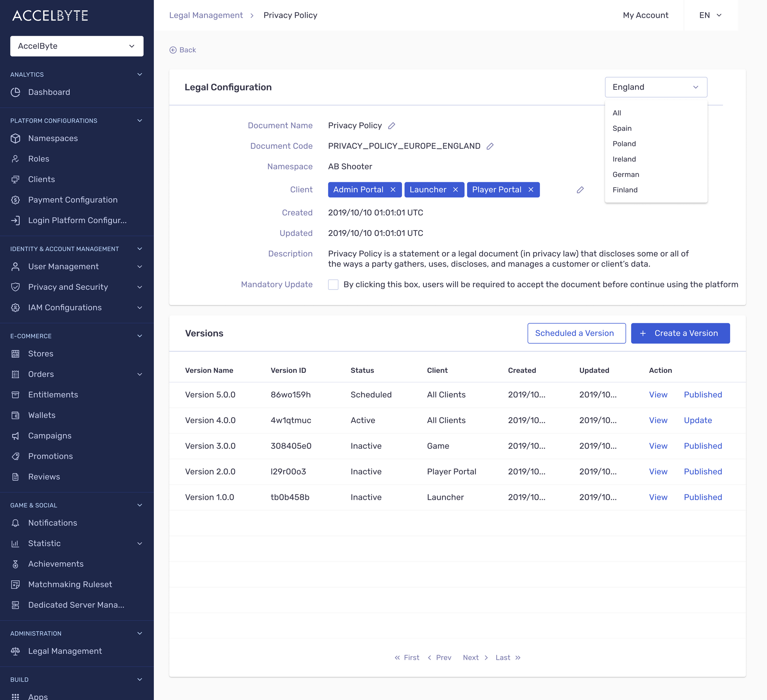This screenshot has height=700, width=767.
Task: Click the Create a Version button
Action: 680,333
